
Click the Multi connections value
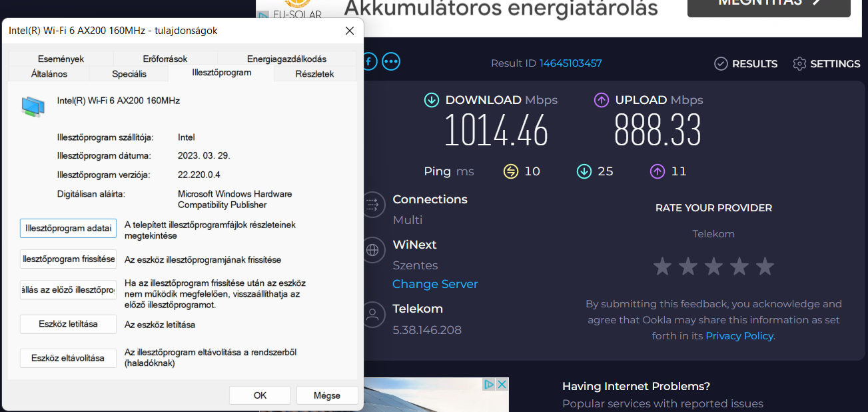408,220
